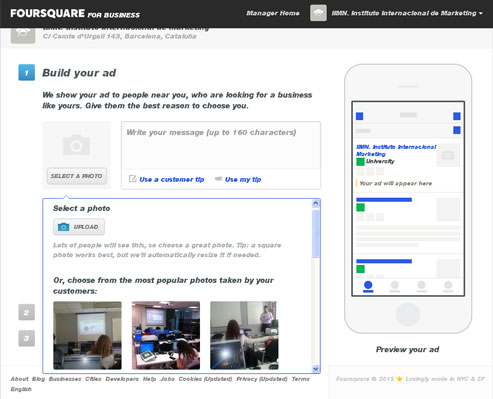Click the Foursquare for Business logo

(75, 13)
